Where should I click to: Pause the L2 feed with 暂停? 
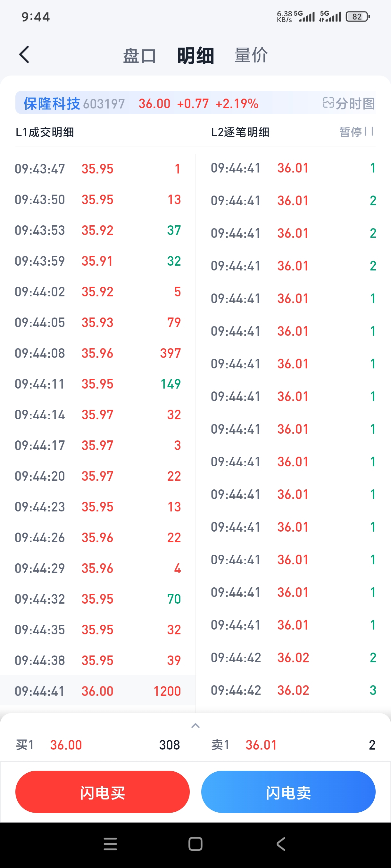coord(355,132)
